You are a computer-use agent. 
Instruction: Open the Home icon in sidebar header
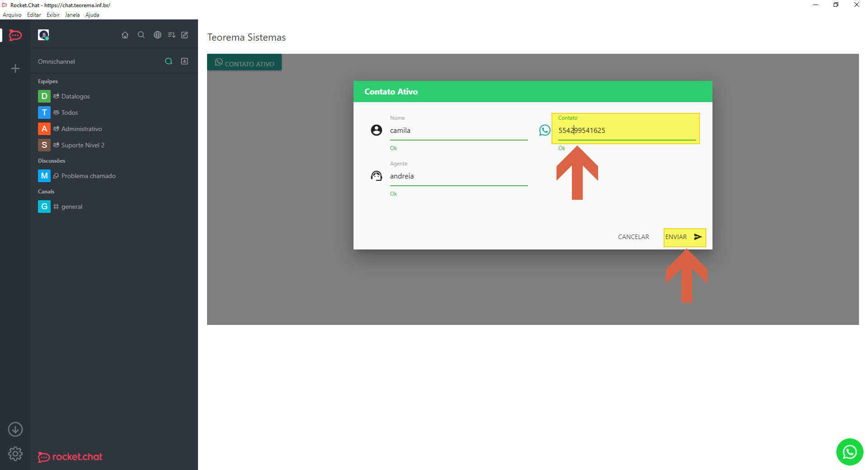click(x=125, y=35)
